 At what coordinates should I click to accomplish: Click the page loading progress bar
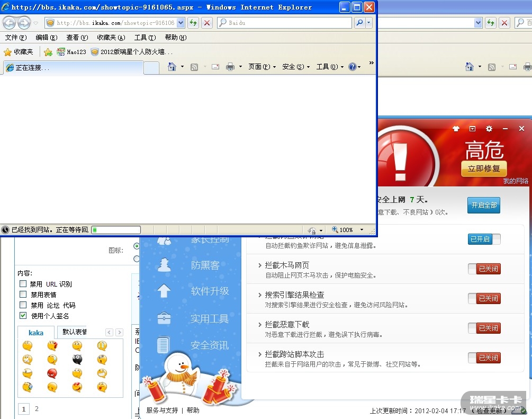[x=116, y=230]
